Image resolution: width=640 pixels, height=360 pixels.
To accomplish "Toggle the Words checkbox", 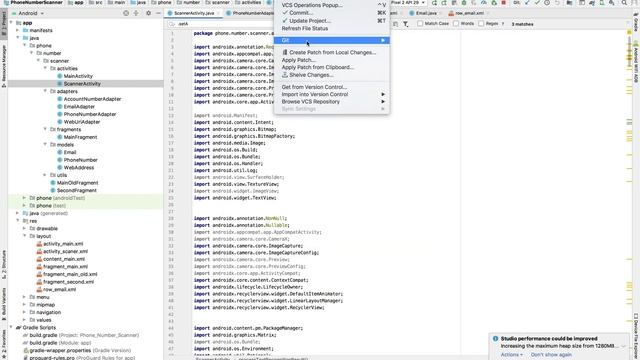I will point(456,24).
